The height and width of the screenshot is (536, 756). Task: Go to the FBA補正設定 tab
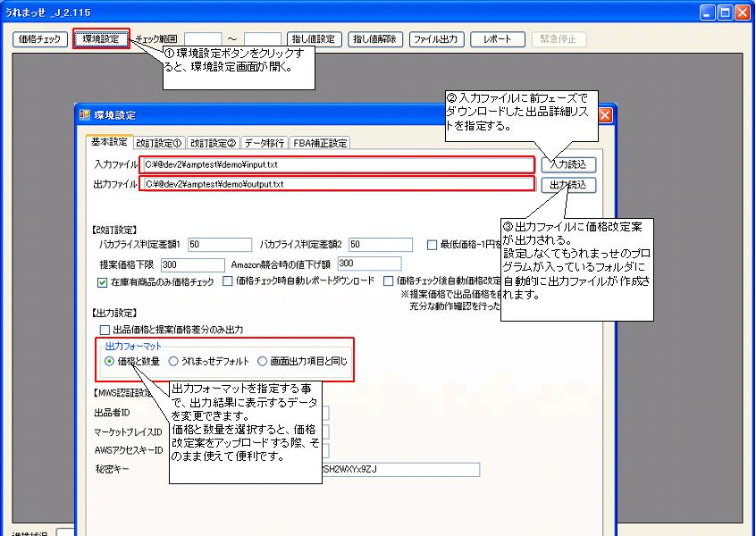tap(320, 143)
